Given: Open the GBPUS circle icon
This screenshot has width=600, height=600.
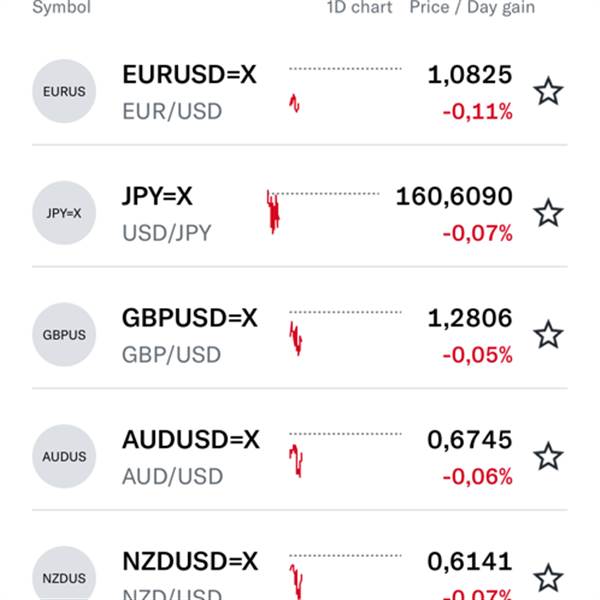Looking at the screenshot, I should click(65, 334).
